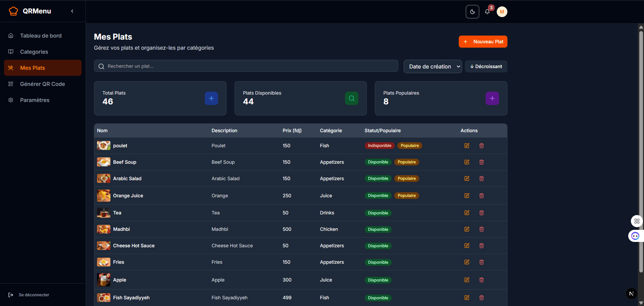Click the purple plus icon in Plats Populaires
The height and width of the screenshot is (306, 644).
492,98
